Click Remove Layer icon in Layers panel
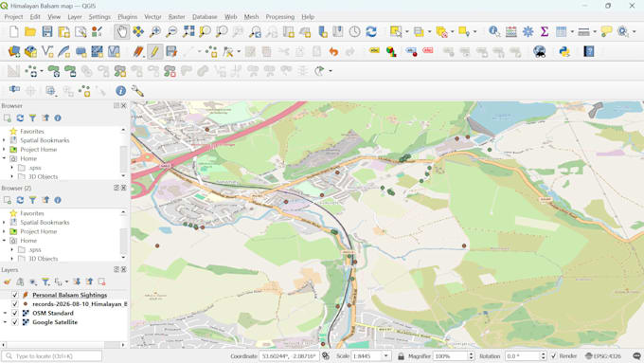 click(101, 282)
